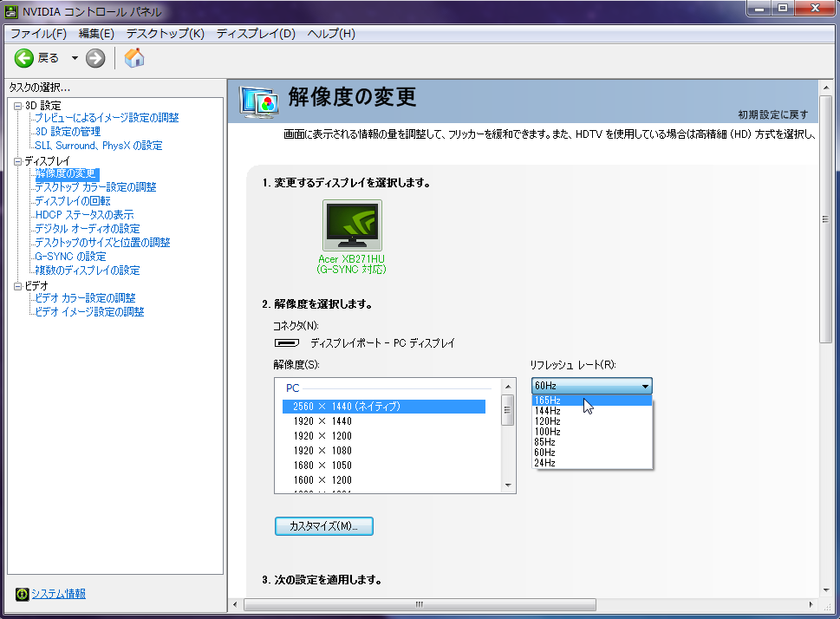Open the Back history dropdown arrow

75,58
